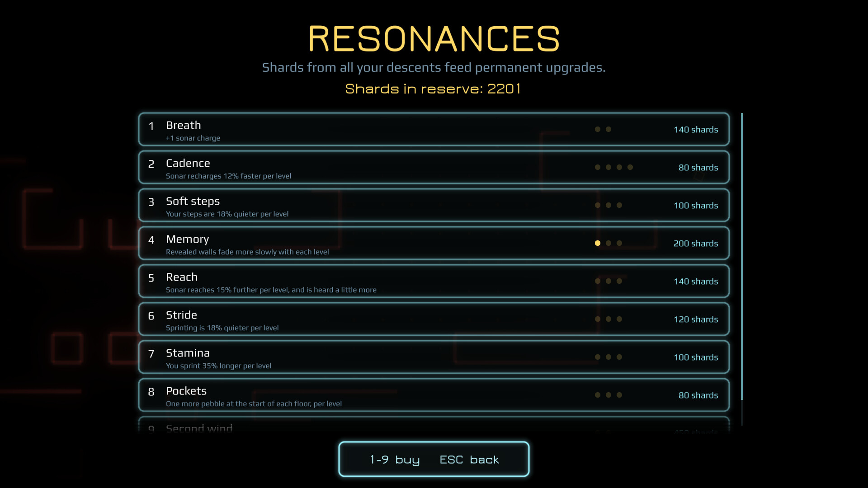Viewport: 868px width, 488px height.
Task: Click the first level dot on Stride
Action: [598, 319]
